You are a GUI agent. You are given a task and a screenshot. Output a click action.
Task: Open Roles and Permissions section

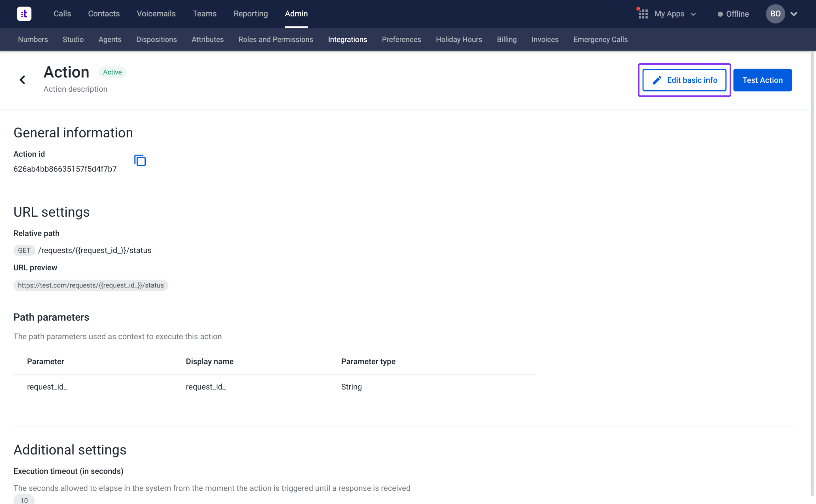[x=275, y=39]
